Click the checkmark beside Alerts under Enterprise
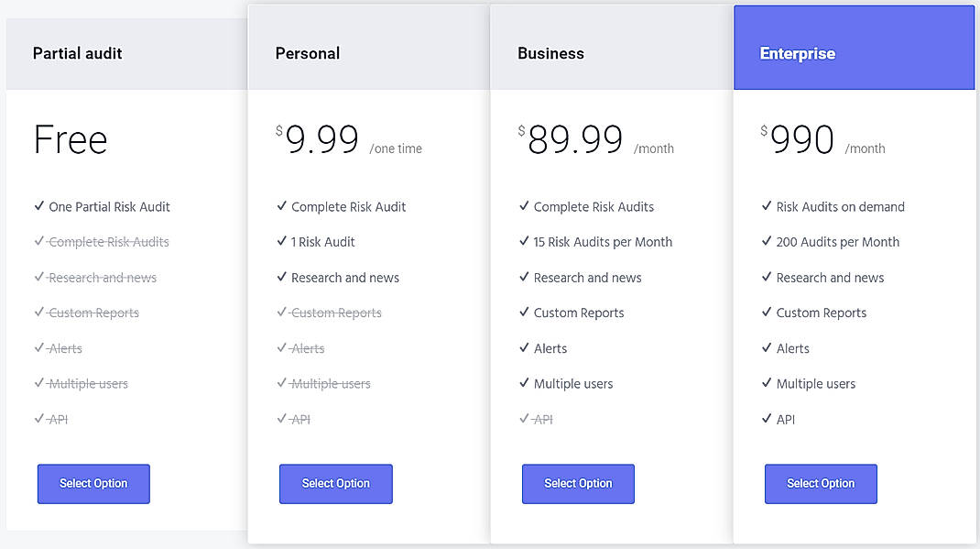This screenshot has height=549, width=980. click(x=766, y=348)
